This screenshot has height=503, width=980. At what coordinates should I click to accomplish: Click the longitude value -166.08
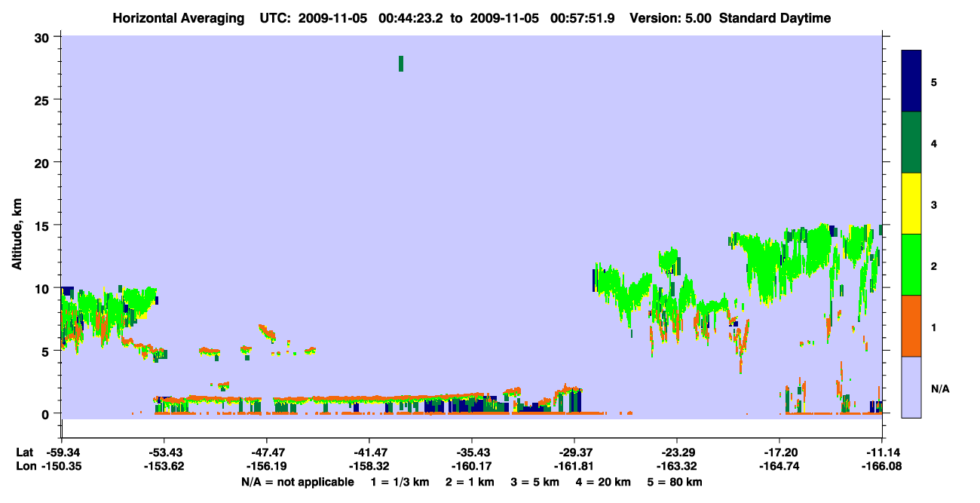click(881, 467)
